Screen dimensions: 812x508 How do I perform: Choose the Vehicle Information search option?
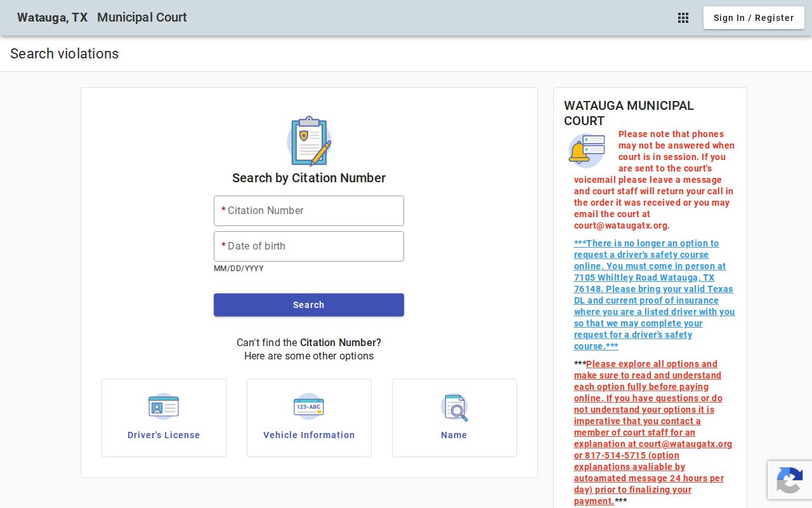click(309, 418)
